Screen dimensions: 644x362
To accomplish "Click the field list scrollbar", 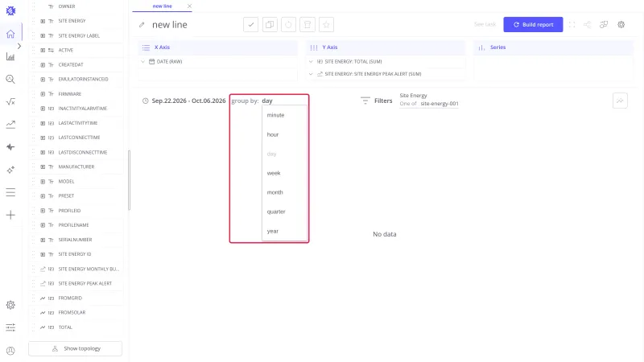I will tap(129, 180).
